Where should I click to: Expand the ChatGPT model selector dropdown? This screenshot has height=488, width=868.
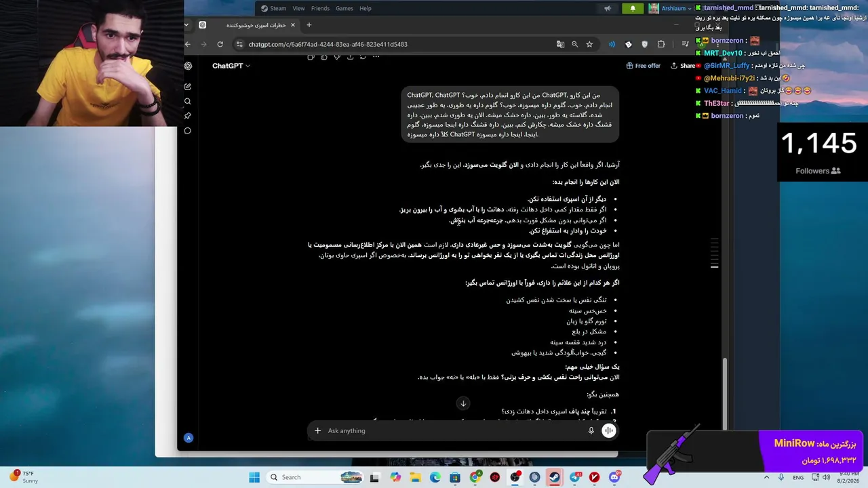pos(231,66)
